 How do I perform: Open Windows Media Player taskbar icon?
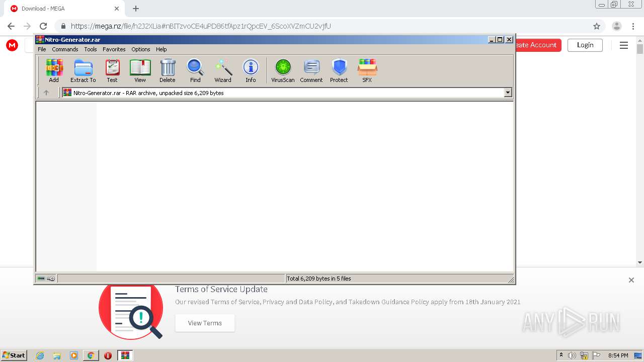pyautogui.click(x=74, y=355)
